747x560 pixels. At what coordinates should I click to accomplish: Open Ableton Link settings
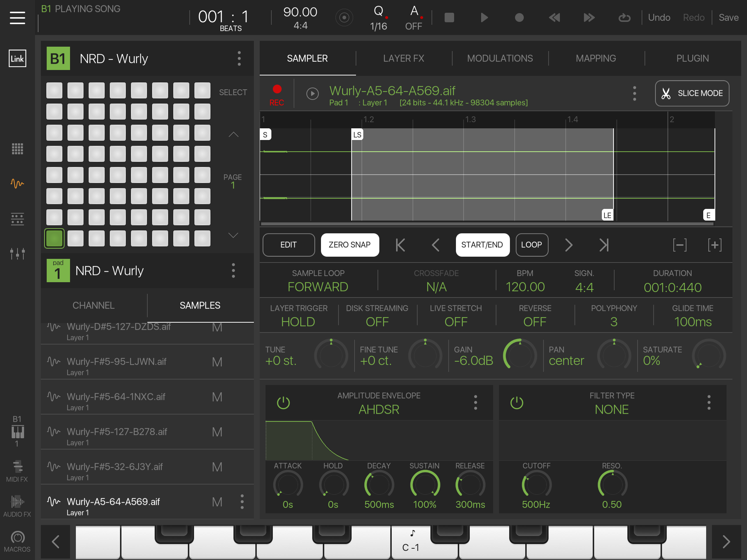coord(18,58)
